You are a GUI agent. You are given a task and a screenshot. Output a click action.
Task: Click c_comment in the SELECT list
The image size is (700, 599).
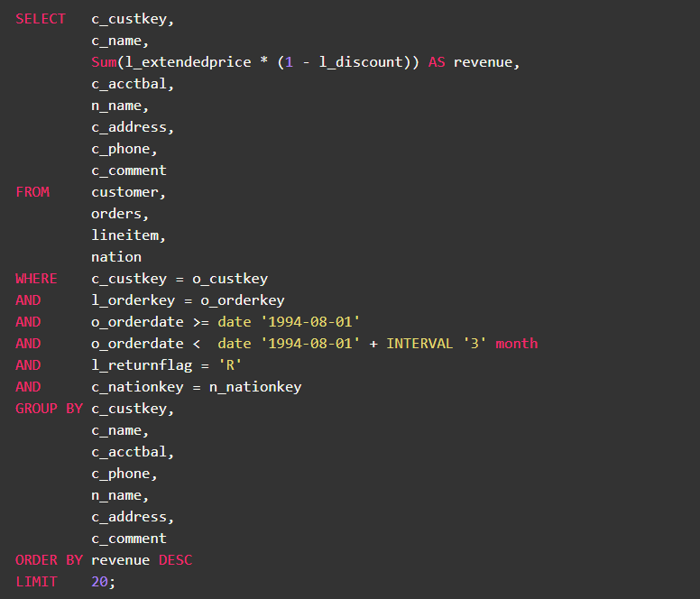(129, 170)
